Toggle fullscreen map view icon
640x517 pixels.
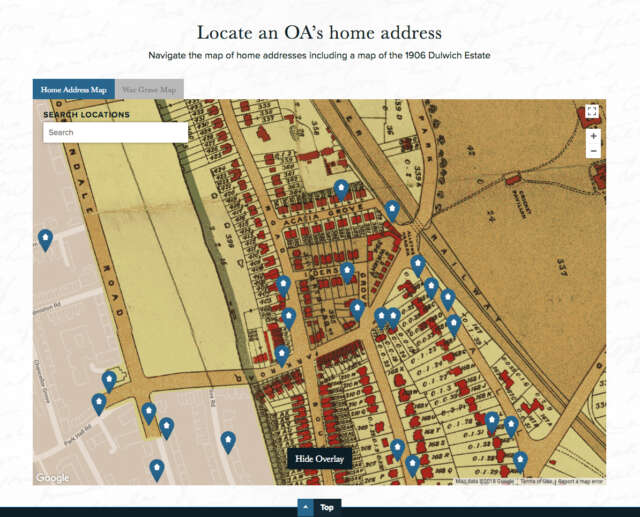[592, 111]
